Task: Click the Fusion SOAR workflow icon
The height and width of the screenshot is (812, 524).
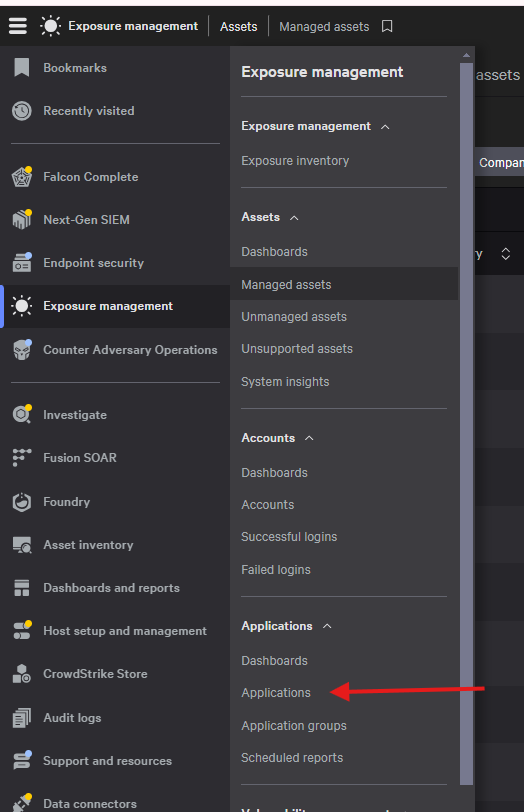Action: click(x=22, y=458)
